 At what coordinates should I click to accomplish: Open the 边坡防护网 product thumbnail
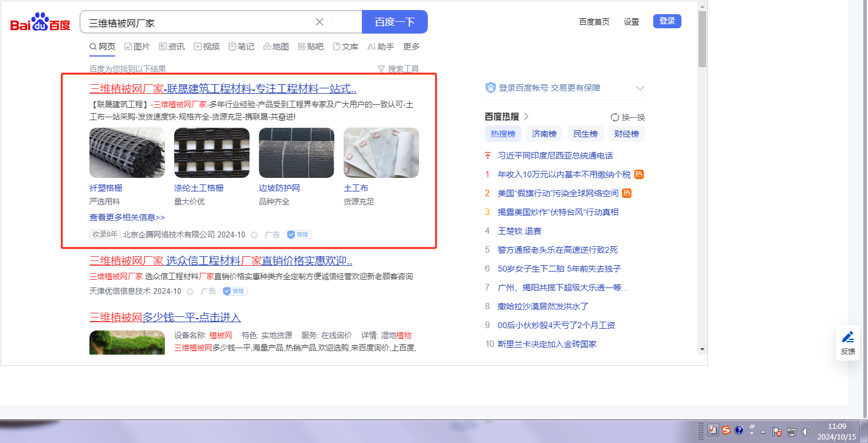297,153
